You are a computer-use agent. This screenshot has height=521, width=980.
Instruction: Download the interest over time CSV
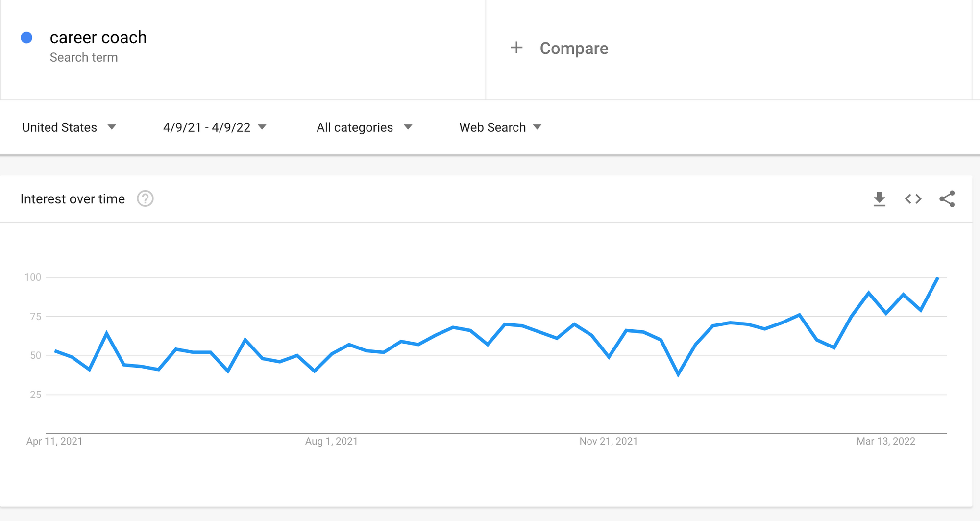point(880,199)
